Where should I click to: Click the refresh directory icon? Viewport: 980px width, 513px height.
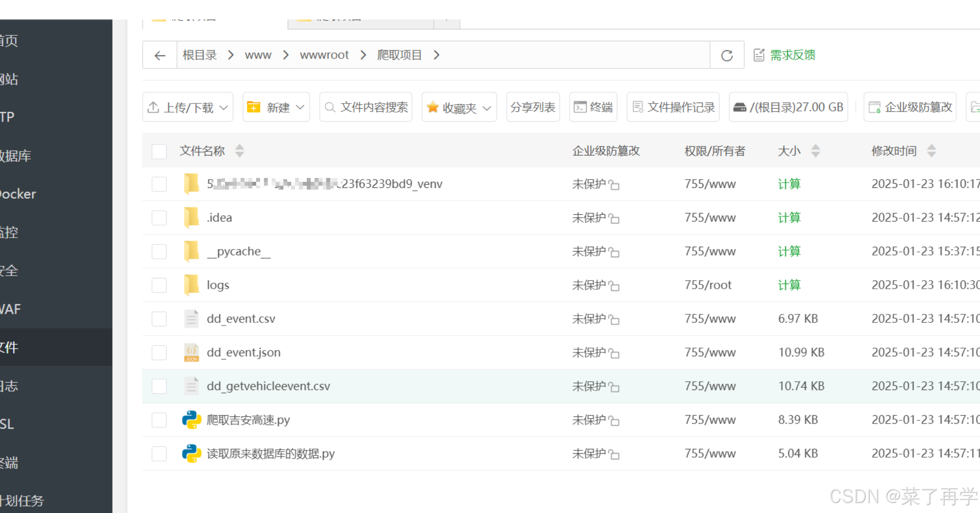(727, 55)
